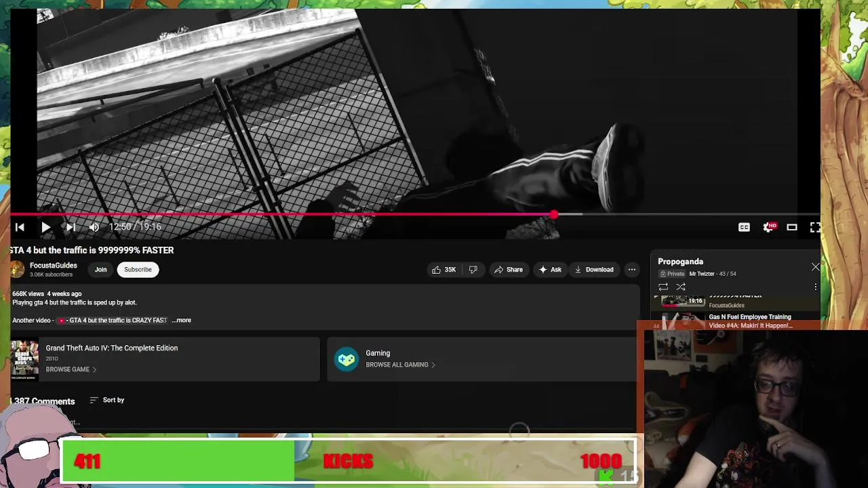This screenshot has height=488, width=868.
Task: Open Propoganda playlist title
Action: pyautogui.click(x=680, y=261)
